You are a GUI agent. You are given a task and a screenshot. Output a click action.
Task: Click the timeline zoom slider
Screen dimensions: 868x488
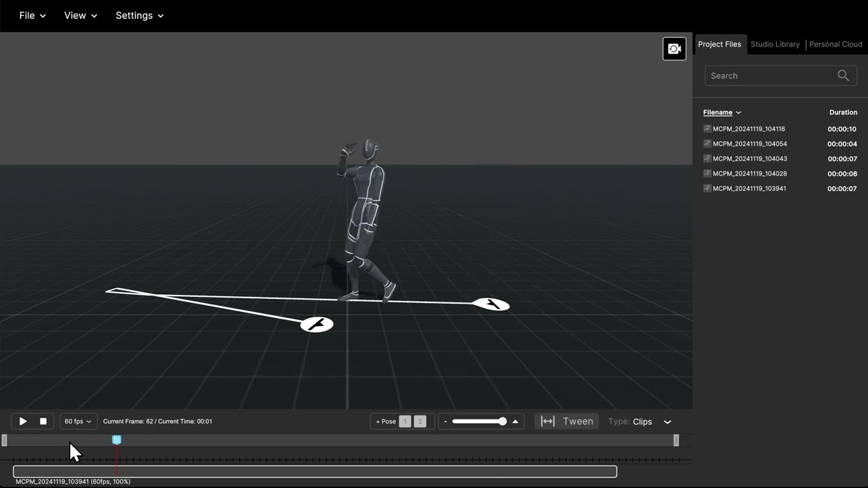(479, 422)
